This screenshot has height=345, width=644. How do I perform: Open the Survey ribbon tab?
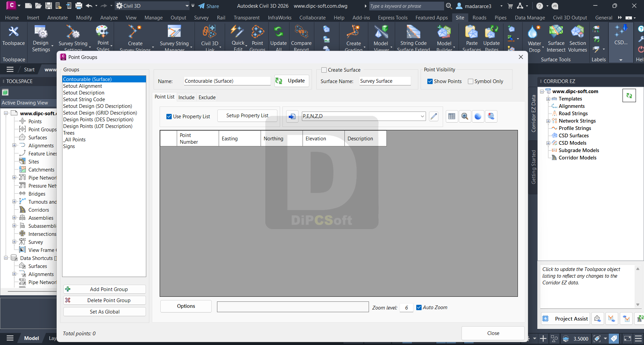(201, 18)
